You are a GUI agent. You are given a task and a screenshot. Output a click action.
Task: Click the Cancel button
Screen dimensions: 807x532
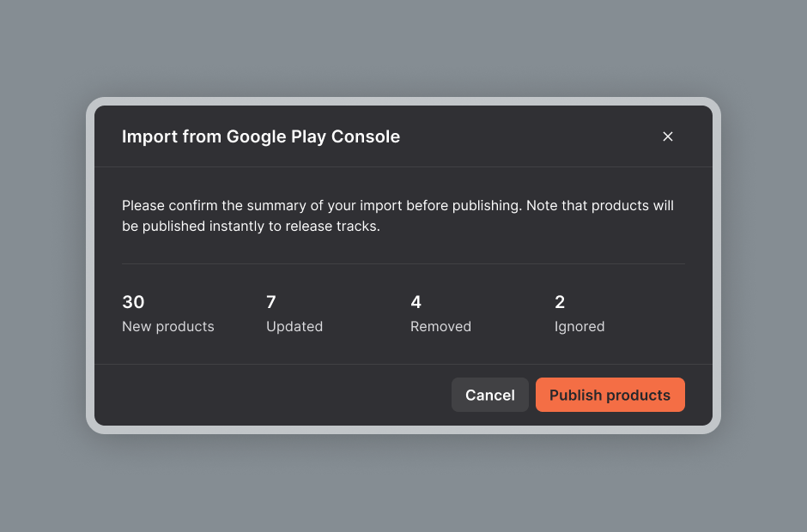pos(490,395)
